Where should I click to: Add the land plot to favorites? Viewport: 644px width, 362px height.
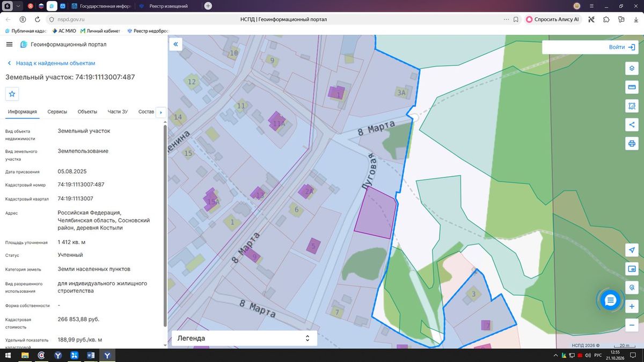[12, 94]
